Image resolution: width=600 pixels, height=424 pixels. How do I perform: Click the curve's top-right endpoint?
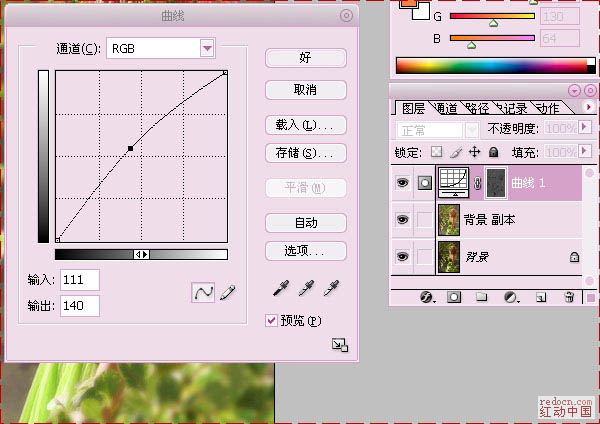[x=225, y=72]
